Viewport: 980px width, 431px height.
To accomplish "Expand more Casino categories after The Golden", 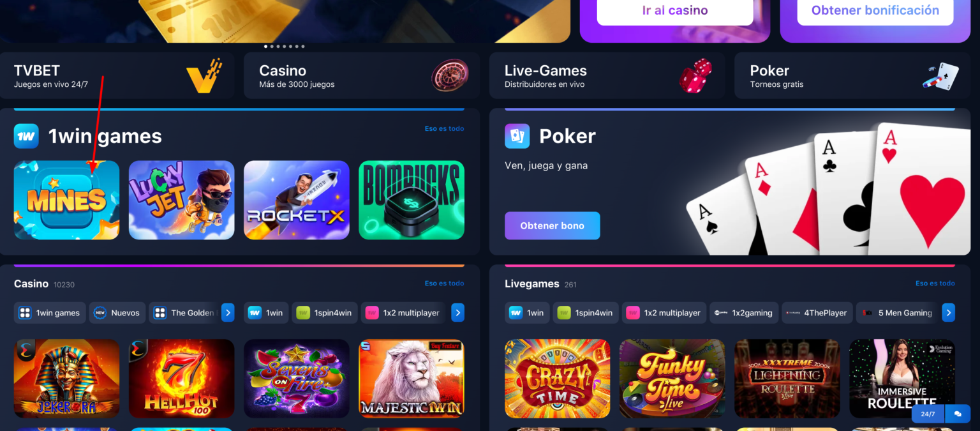I will pyautogui.click(x=228, y=313).
